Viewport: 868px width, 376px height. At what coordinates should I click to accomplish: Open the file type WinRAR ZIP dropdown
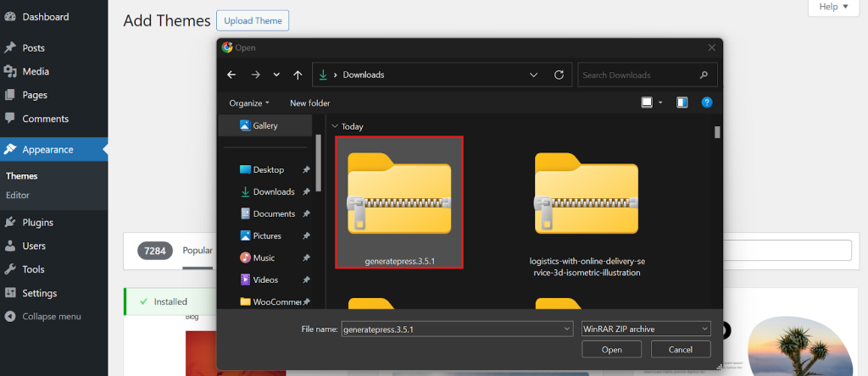point(646,329)
